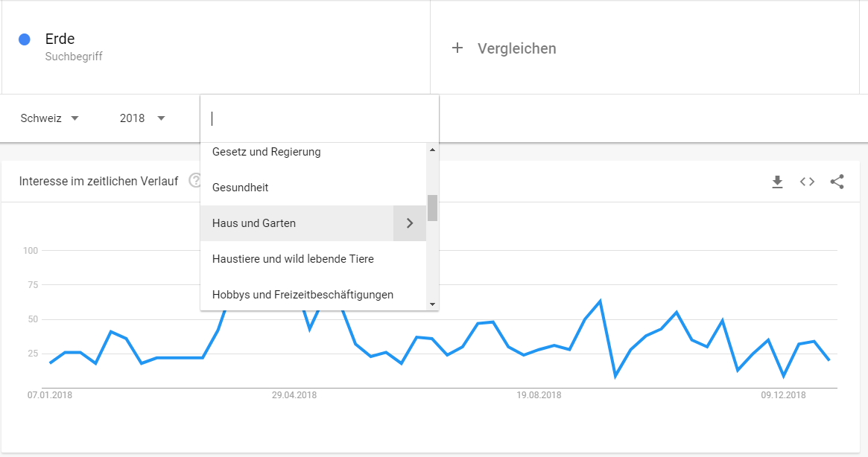This screenshot has width=868, height=457.
Task: Open the help tooltip beside Interesse im zeitlichen Verlauf
Action: tap(195, 180)
